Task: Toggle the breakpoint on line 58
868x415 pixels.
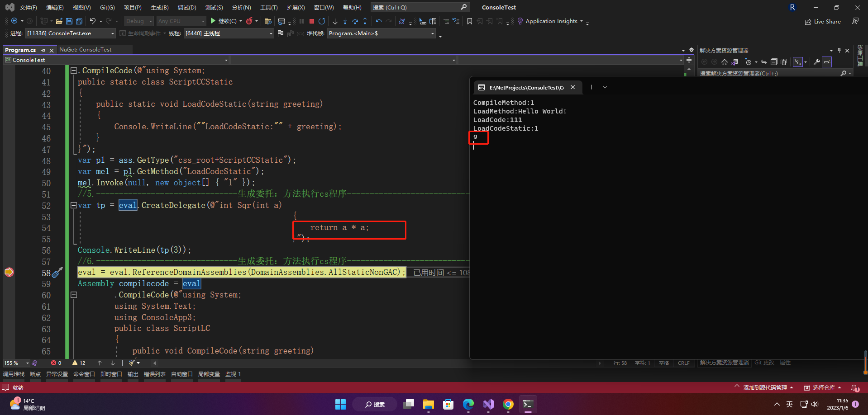Action: coord(9,272)
